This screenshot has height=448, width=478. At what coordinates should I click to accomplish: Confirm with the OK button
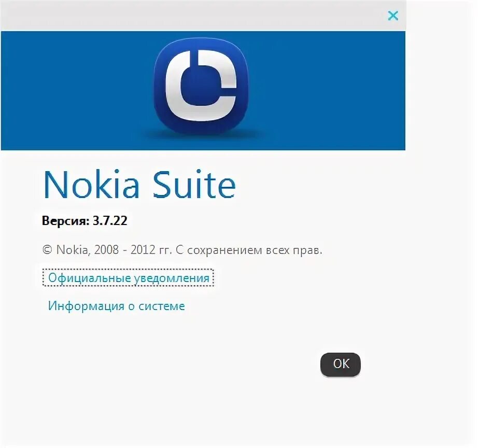(x=341, y=365)
